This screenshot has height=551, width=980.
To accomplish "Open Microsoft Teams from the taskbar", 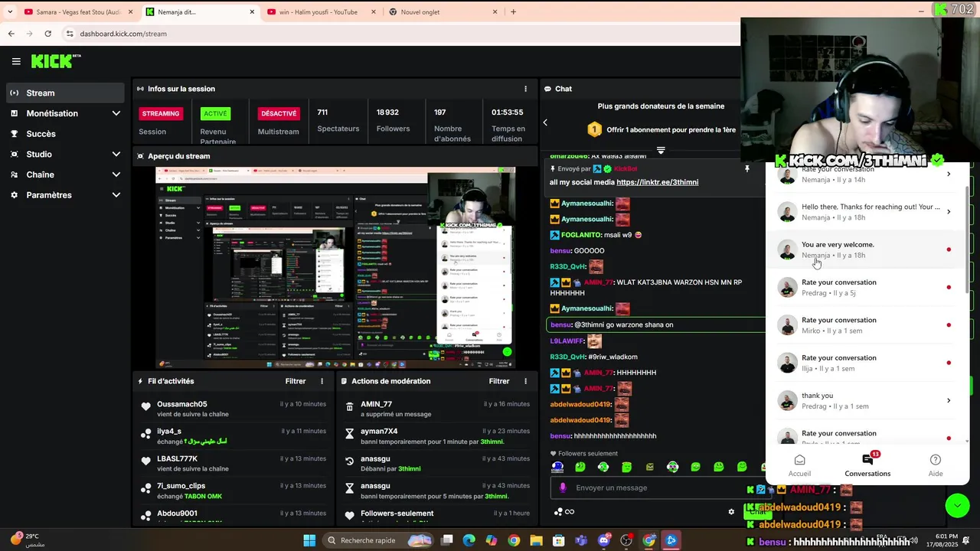I will tap(581, 540).
